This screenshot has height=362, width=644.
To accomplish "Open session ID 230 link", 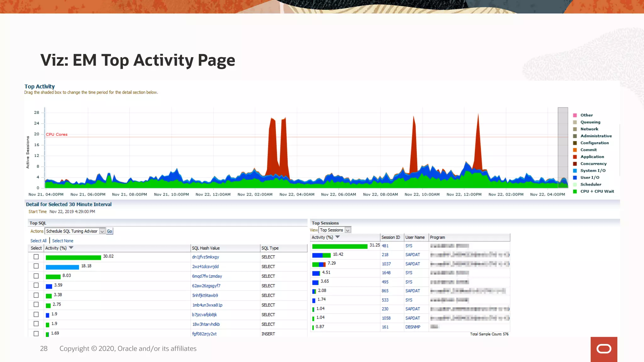I will point(385,309).
